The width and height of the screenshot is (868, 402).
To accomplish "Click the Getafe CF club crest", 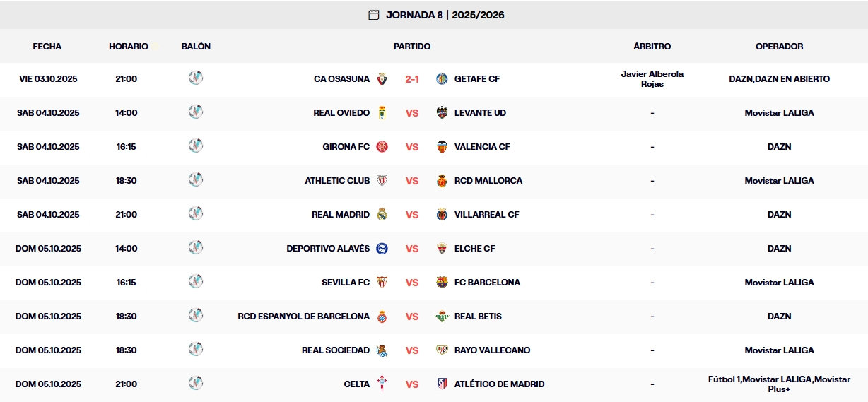I will click(x=442, y=79).
